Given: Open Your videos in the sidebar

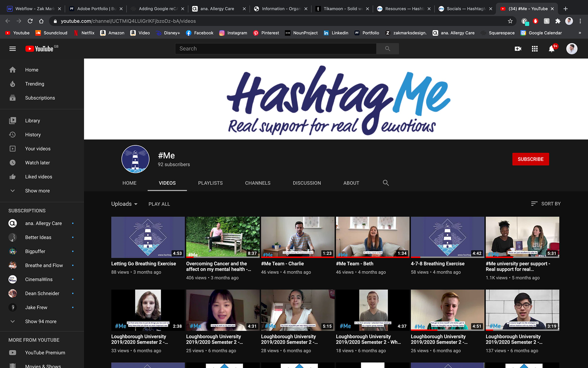Looking at the screenshot, I should point(42,149).
